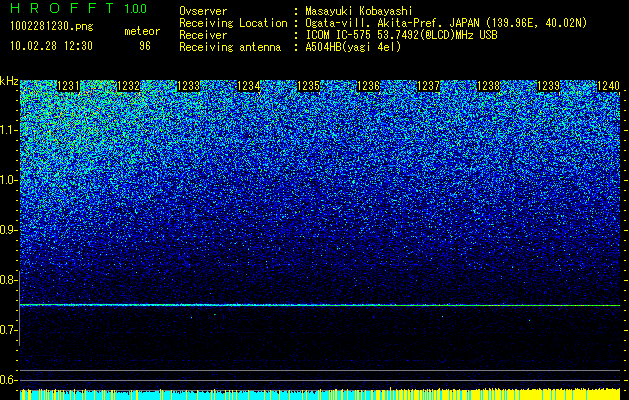Click the Ovserver field label
Image resolution: width=629 pixels, height=400 pixels.
tap(203, 11)
